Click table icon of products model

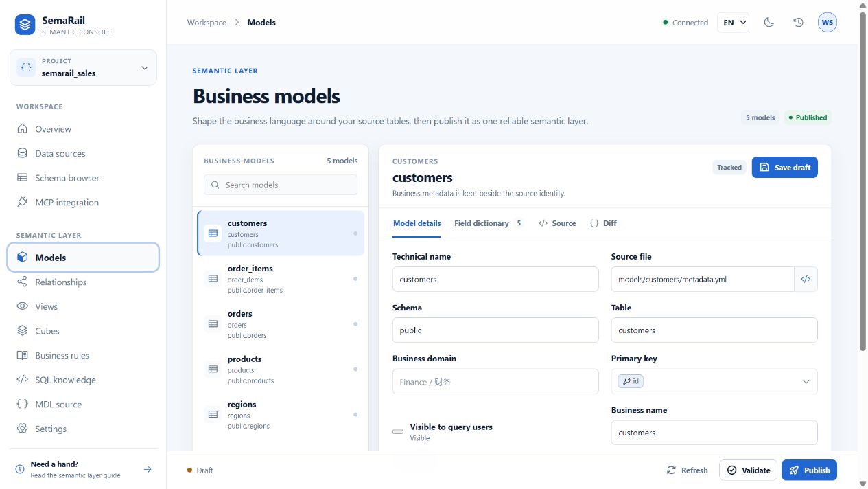click(213, 369)
